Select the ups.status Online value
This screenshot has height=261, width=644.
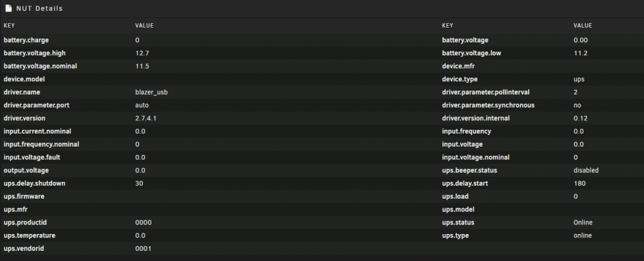point(583,222)
